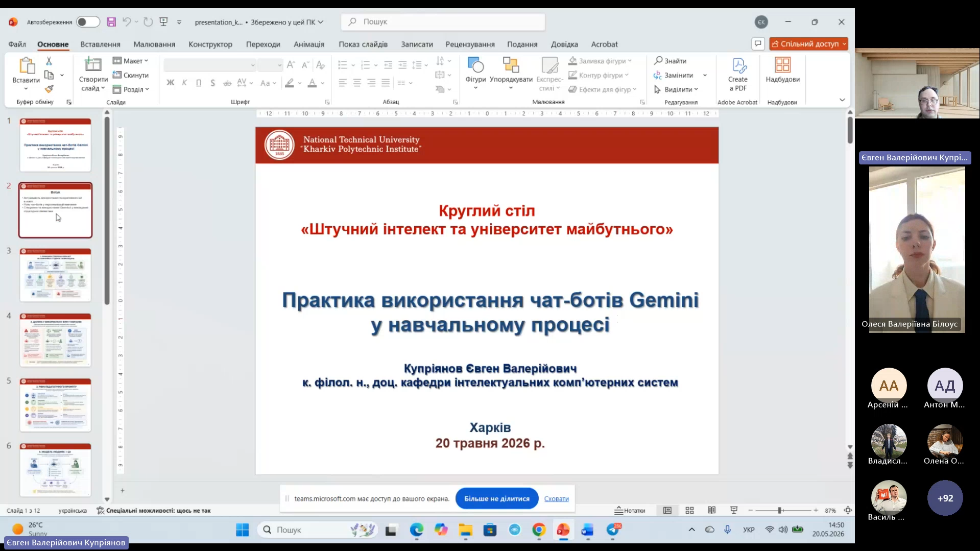Click the Format Painter brush icon
The width and height of the screenshot is (980, 551).
49,89
